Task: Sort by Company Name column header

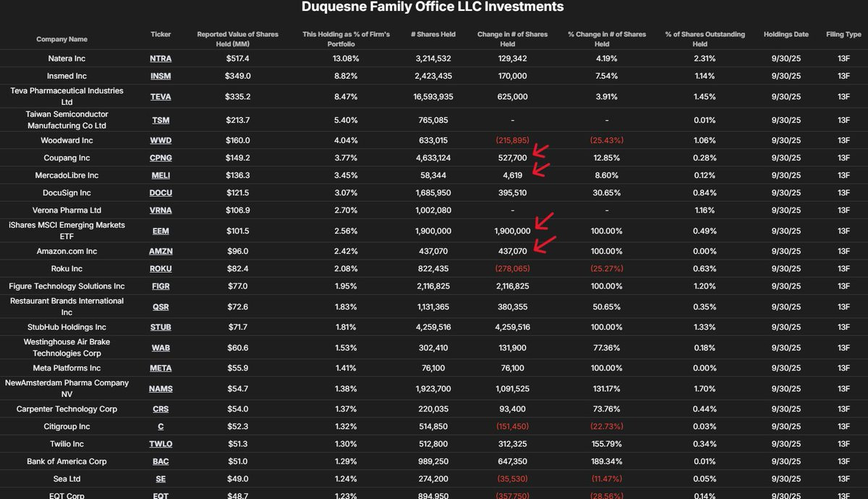Action: (x=62, y=39)
